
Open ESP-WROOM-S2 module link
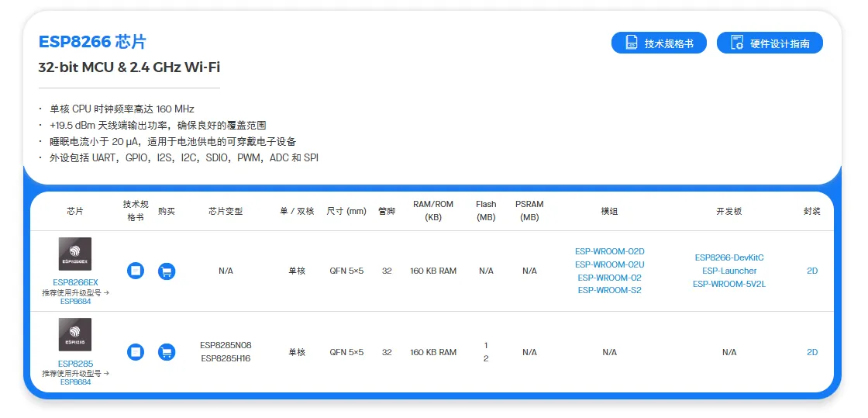click(x=609, y=290)
